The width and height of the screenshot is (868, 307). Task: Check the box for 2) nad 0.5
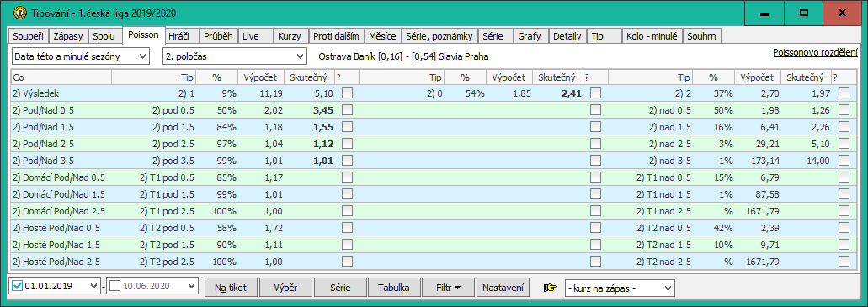coord(844,109)
